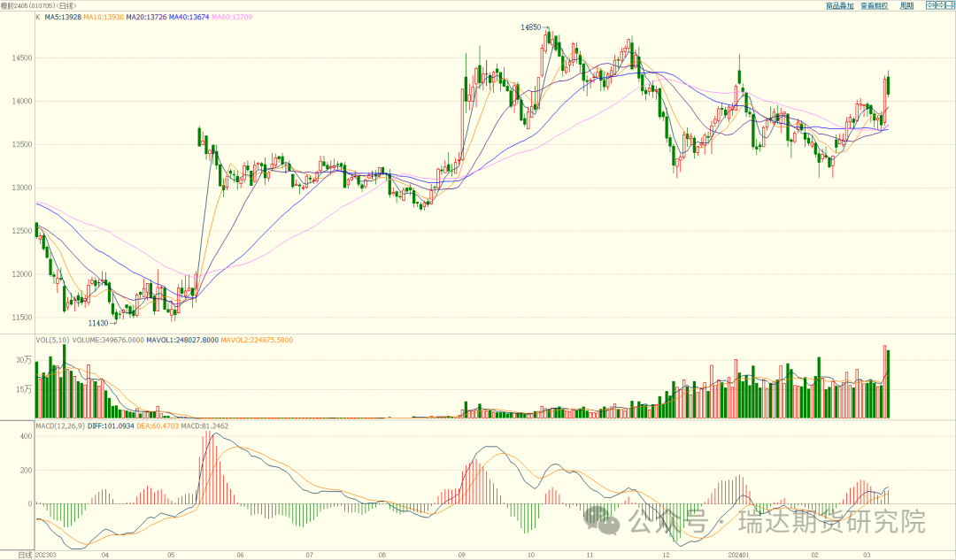Viewport: 956px width, 560px height.
Task: Click the left arrow navigation icon
Action: pos(930,5)
